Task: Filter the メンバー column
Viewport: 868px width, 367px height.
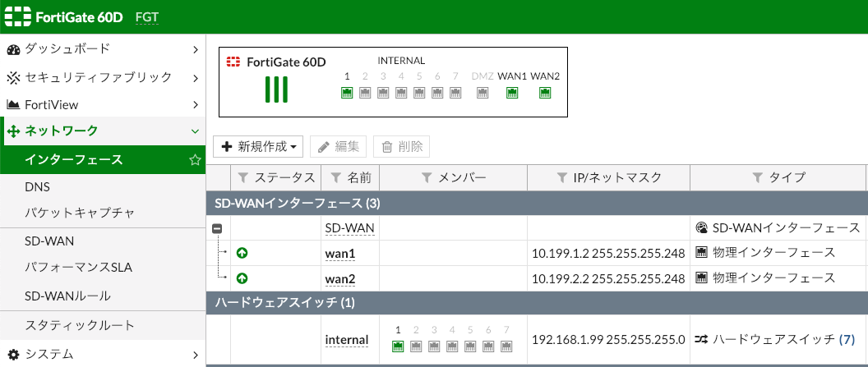Action: pos(427,178)
